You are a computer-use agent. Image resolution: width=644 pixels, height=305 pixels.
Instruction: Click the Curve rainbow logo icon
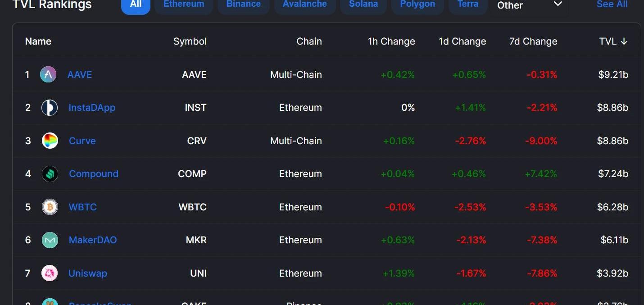[50, 141]
